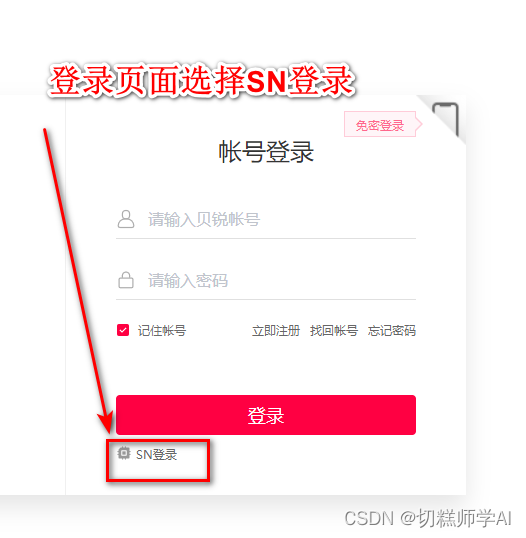526x538 pixels.
Task: Click the CSDN watermark text
Action: pyautogui.click(x=369, y=518)
